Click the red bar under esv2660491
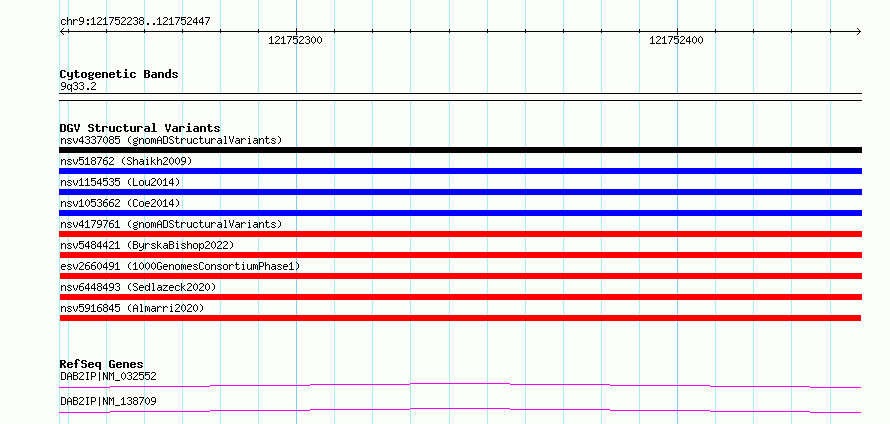 (x=461, y=276)
